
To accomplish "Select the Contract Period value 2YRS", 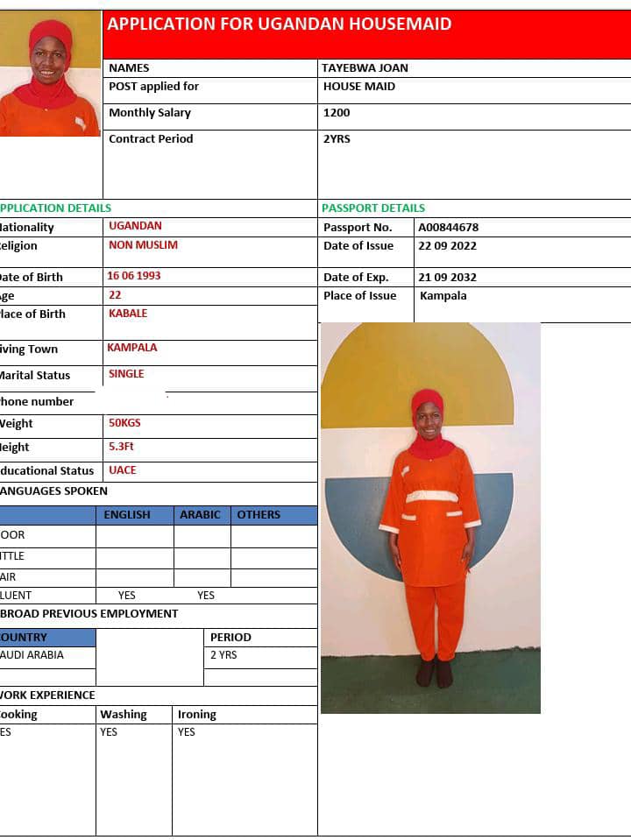I will pos(337,138).
